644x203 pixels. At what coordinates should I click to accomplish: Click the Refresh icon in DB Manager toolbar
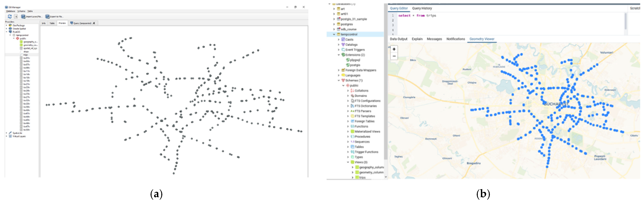[x=10, y=17]
